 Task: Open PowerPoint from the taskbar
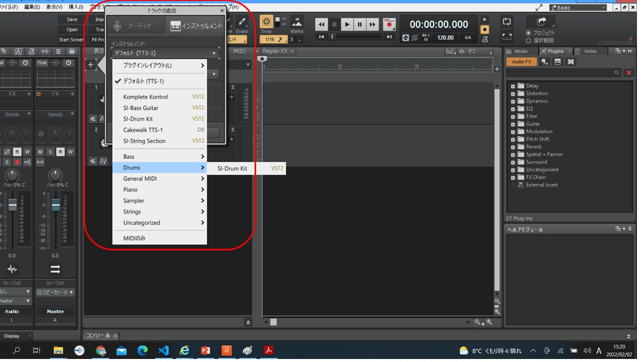(x=205, y=351)
